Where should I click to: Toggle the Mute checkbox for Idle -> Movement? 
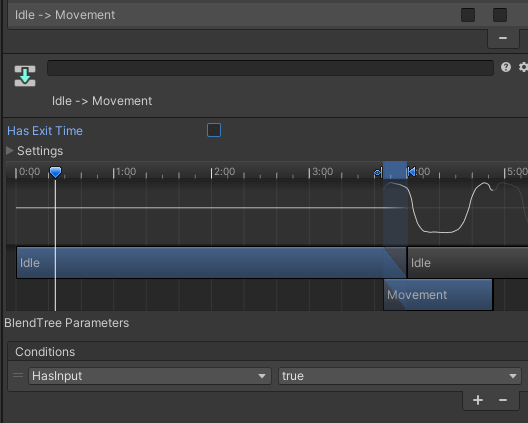coord(500,15)
